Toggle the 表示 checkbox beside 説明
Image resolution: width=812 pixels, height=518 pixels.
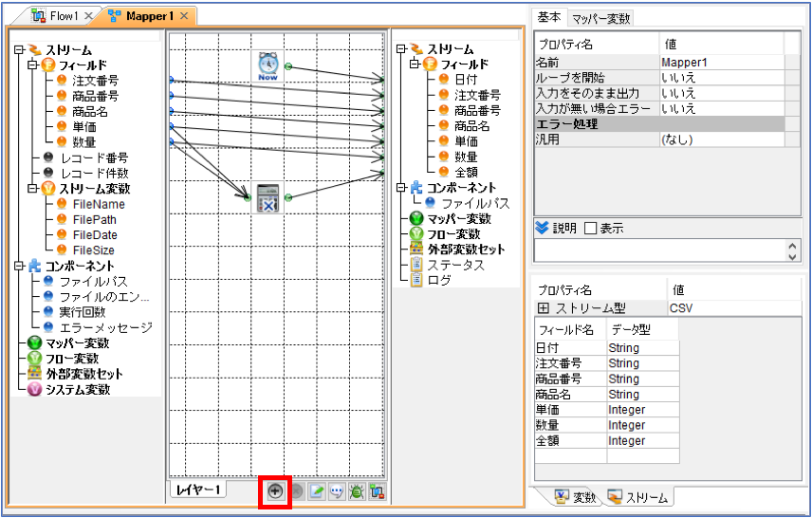pos(590,228)
